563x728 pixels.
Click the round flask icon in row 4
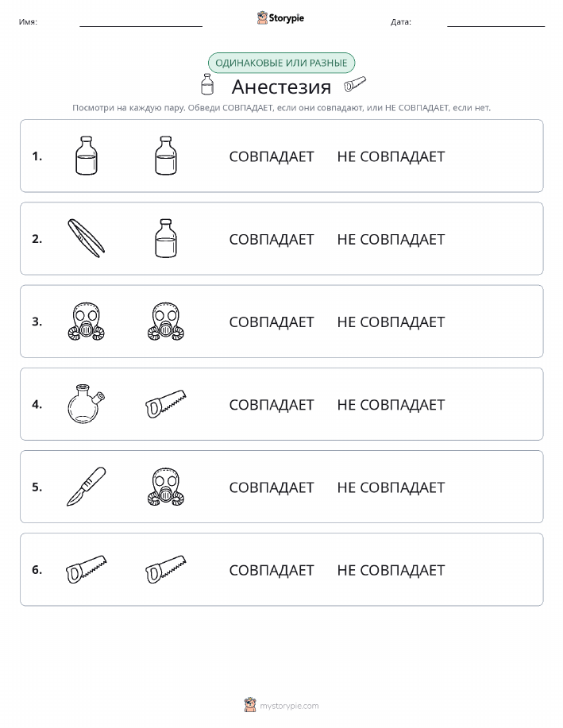pyautogui.click(x=87, y=403)
